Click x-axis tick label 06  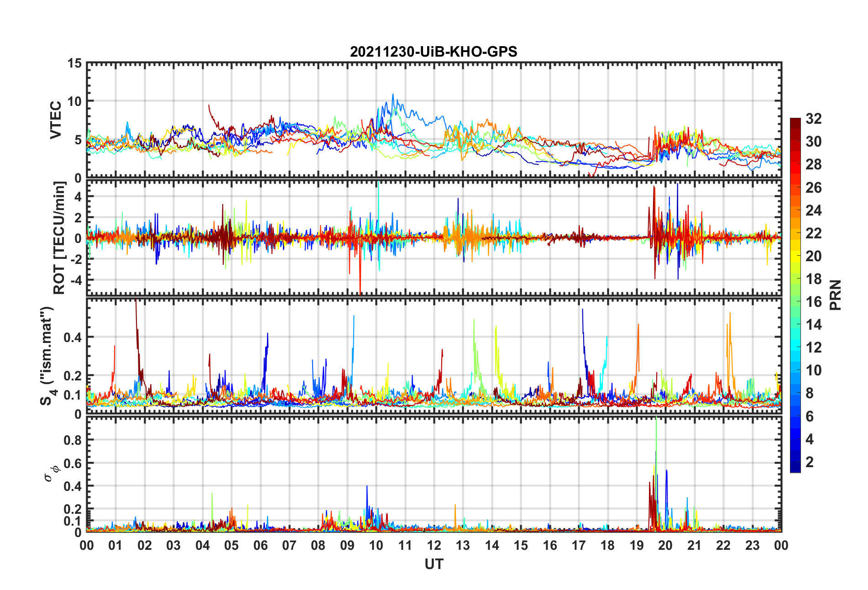click(x=260, y=545)
